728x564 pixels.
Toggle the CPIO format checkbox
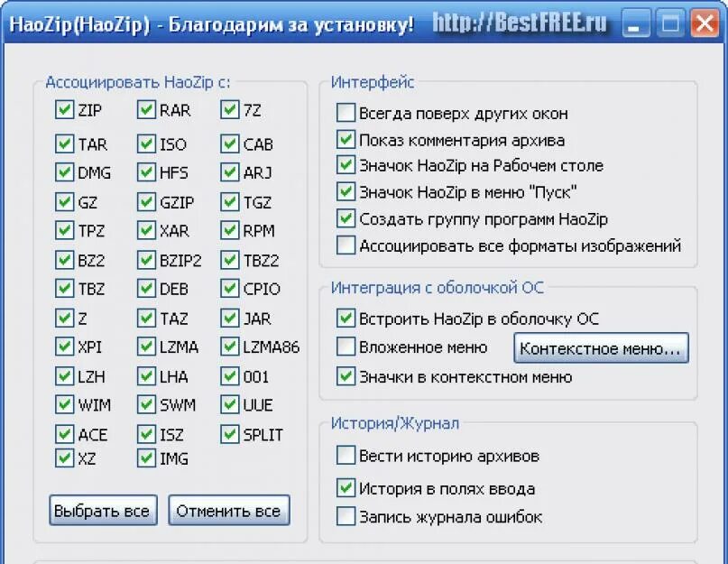pos(230,289)
